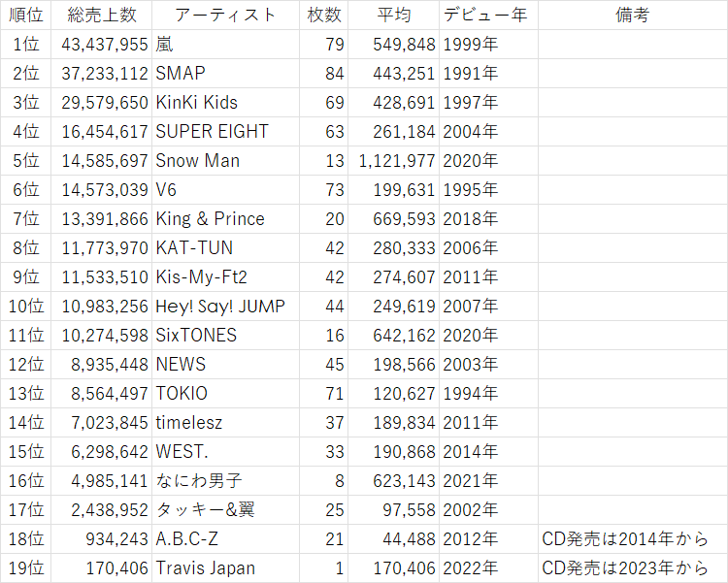Select the 枚数 value 13

click(x=323, y=161)
